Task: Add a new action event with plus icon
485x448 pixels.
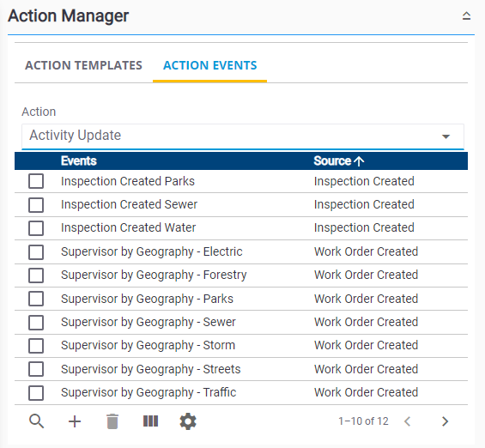Action: tap(75, 421)
